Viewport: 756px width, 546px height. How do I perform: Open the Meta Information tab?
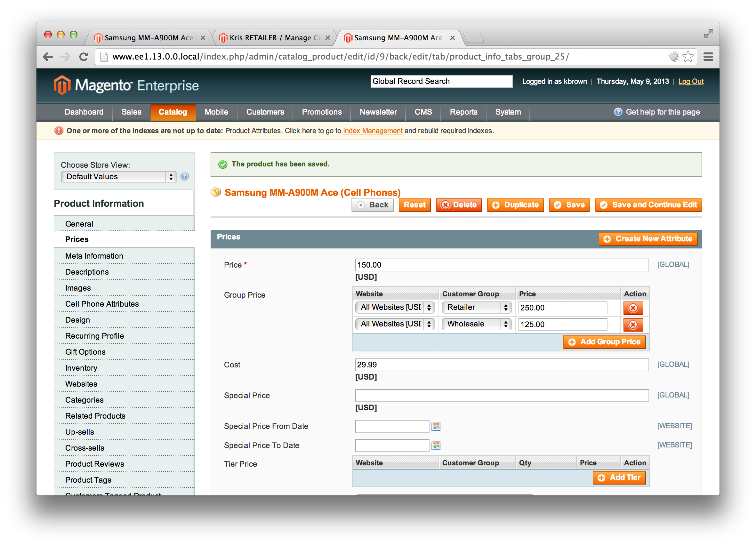[x=124, y=256]
